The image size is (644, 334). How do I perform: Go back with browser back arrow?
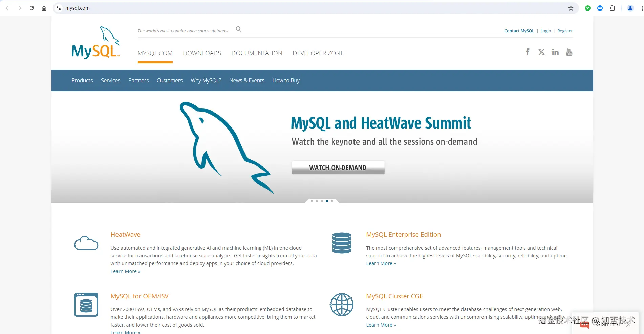point(7,8)
